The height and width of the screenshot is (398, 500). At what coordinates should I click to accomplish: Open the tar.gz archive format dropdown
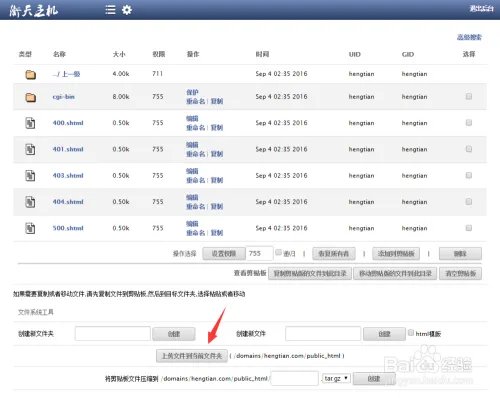point(336,378)
